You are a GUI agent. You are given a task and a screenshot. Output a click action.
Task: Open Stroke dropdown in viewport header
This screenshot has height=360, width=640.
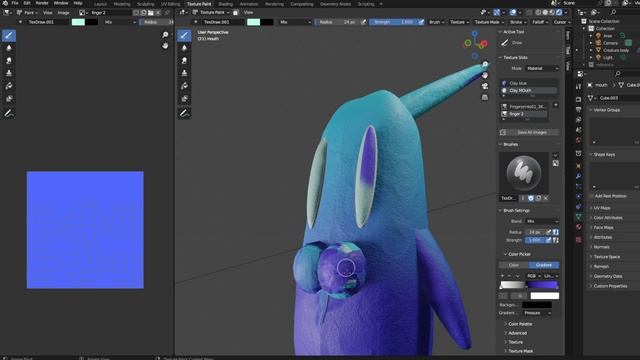[518, 22]
